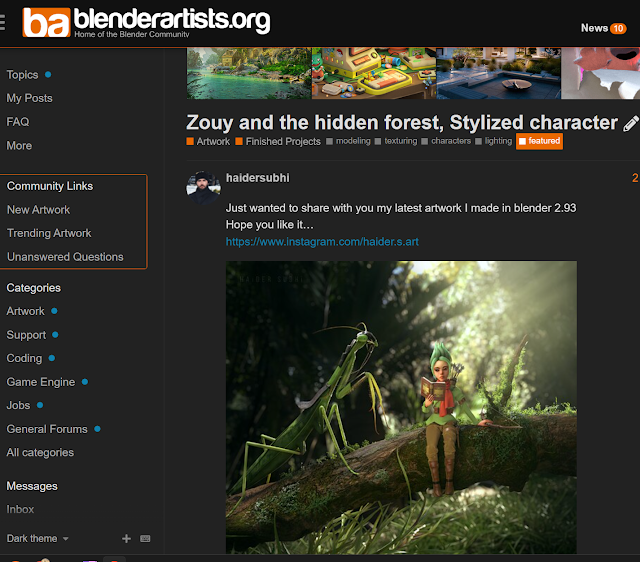Viewport: 640px width, 562px height.
Task: Collapse the Messages section header
Action: click(x=32, y=486)
